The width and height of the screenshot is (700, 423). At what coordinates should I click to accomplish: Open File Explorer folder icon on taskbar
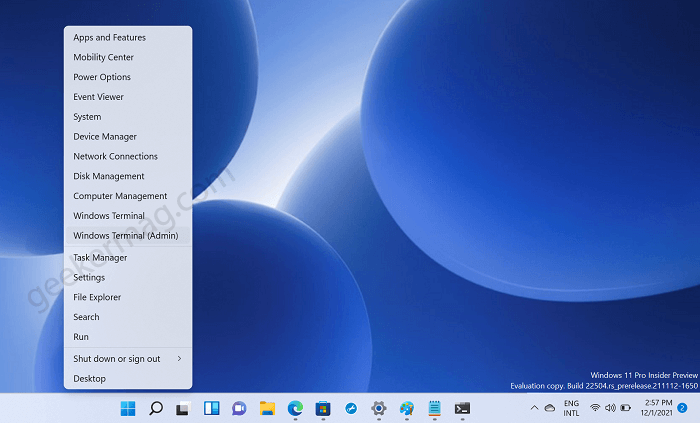pyautogui.click(x=267, y=408)
